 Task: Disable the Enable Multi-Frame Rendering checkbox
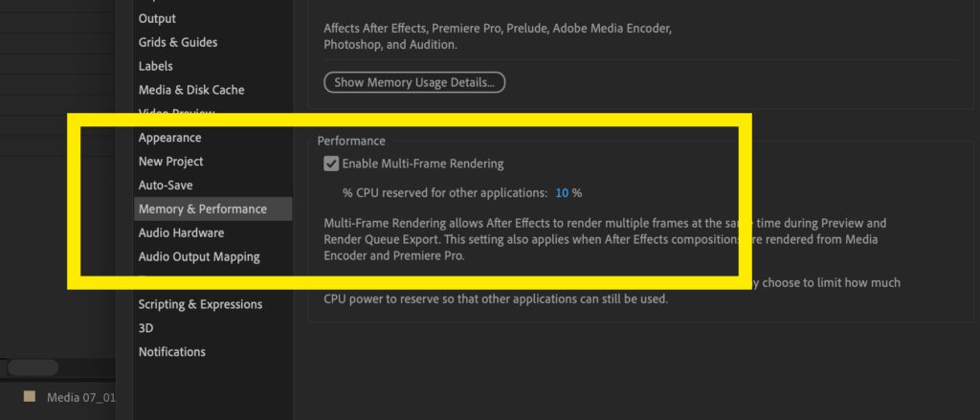331,164
